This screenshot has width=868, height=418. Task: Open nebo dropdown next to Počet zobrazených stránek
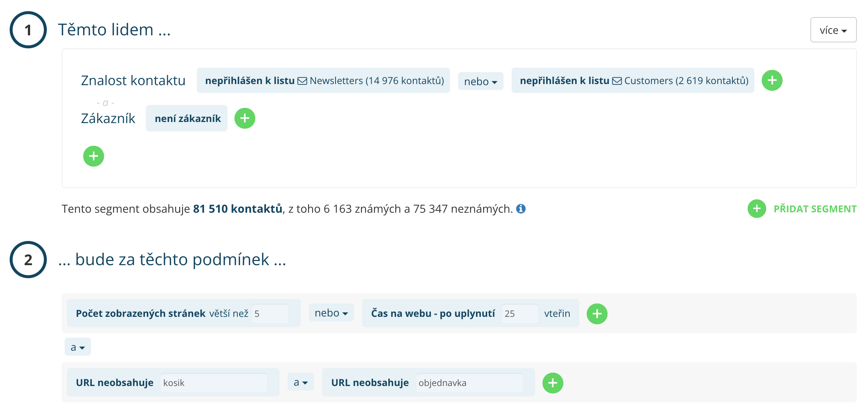(331, 313)
